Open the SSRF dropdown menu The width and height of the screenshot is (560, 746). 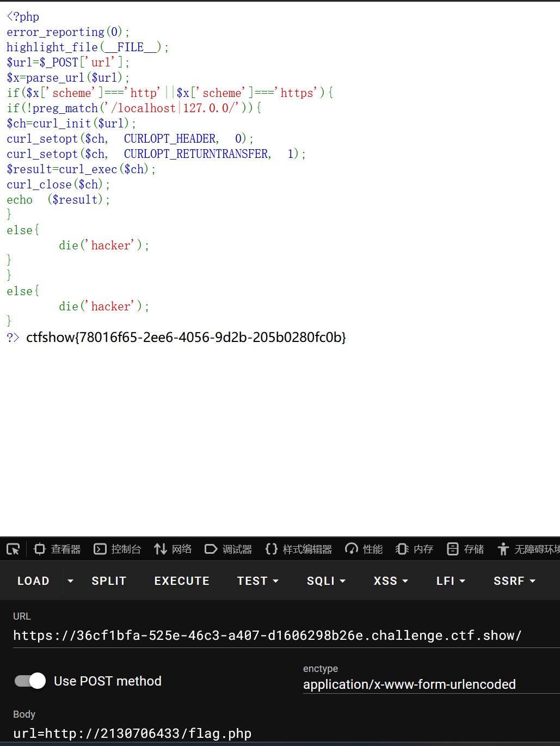(514, 581)
